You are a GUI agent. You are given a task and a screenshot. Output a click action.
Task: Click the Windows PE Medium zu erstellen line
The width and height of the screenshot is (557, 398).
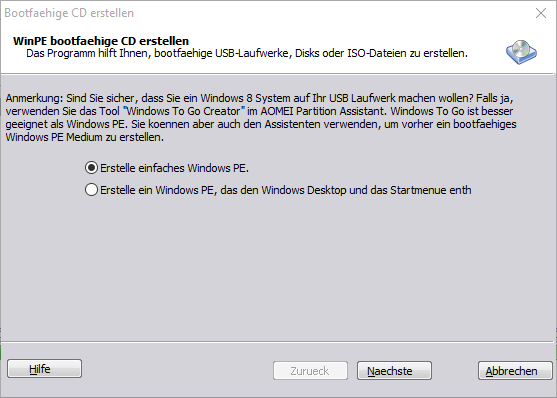pyautogui.click(x=85, y=137)
